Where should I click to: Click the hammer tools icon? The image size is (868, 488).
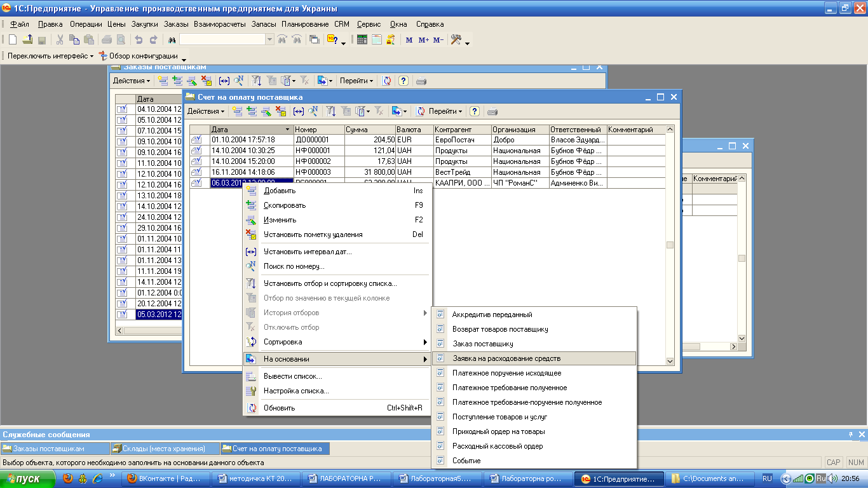point(456,39)
